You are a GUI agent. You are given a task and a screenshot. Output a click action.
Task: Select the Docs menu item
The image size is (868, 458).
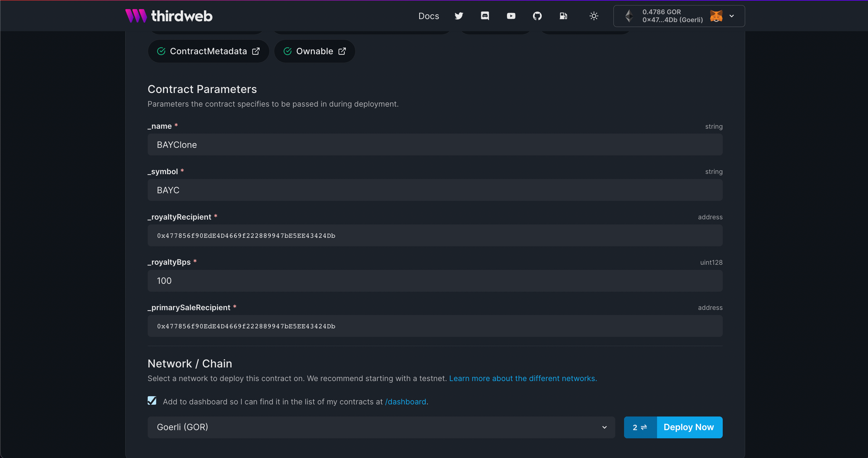[x=429, y=16]
